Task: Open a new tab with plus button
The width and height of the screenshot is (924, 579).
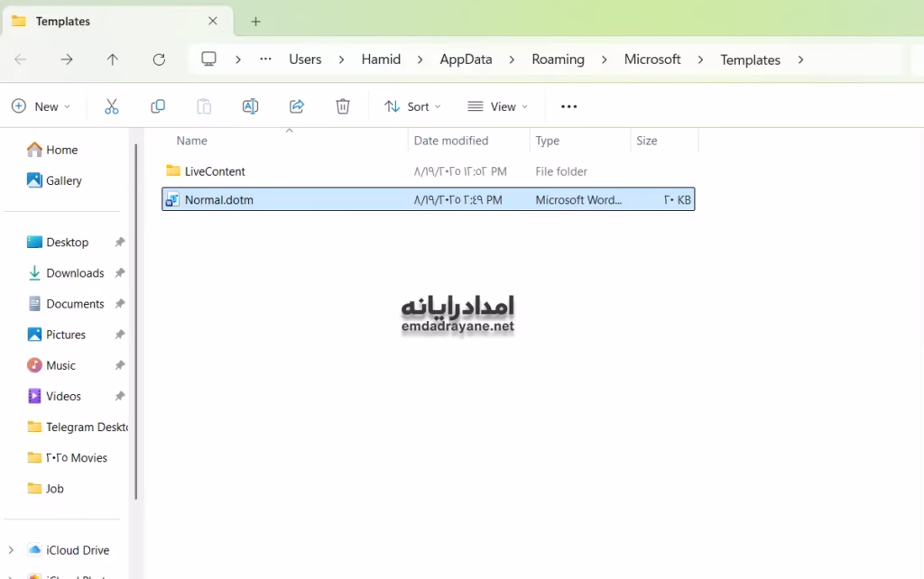Action: tap(255, 22)
